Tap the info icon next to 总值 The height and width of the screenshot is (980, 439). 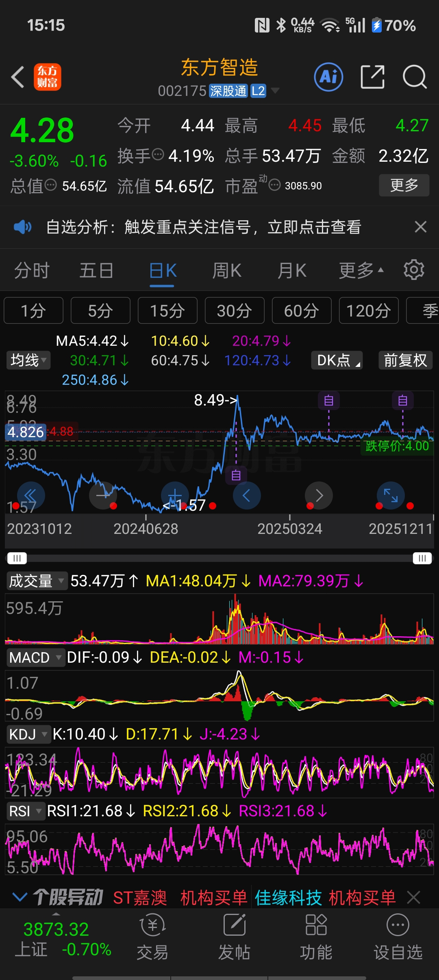click(50, 185)
